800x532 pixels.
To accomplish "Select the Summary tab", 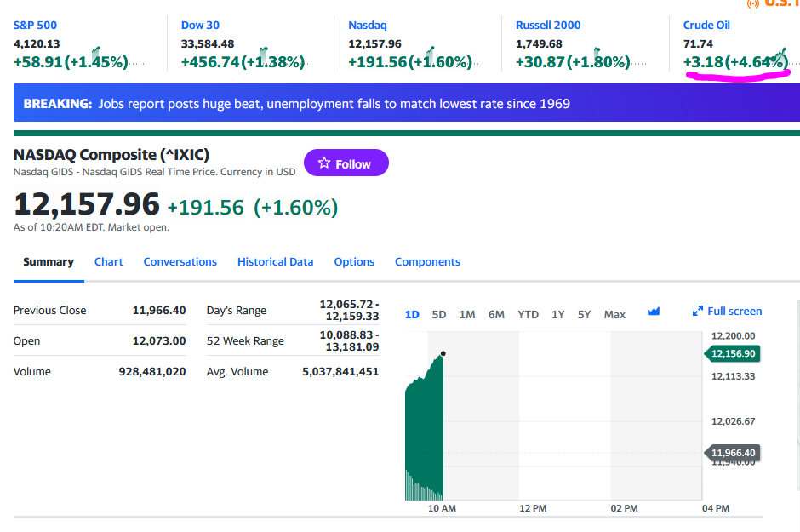I will pos(49,261).
